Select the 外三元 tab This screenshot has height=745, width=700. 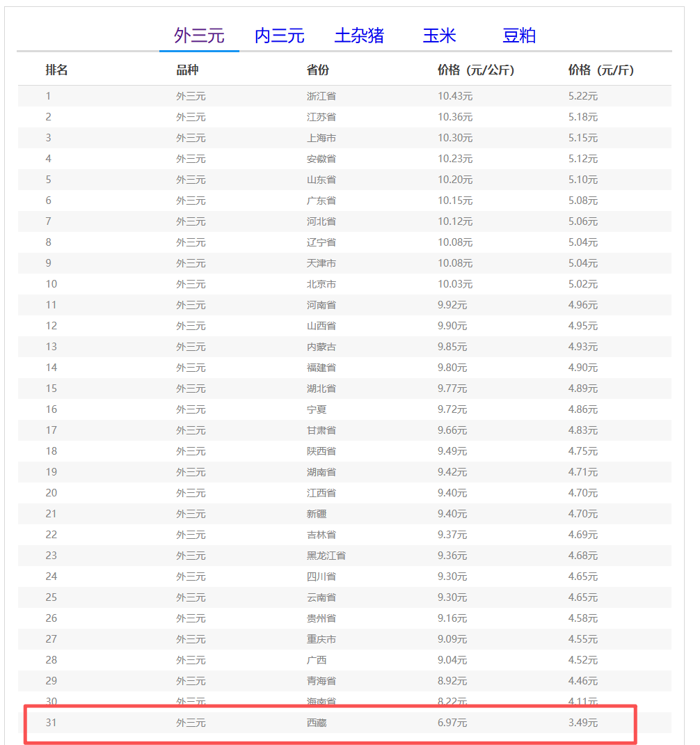click(x=199, y=36)
